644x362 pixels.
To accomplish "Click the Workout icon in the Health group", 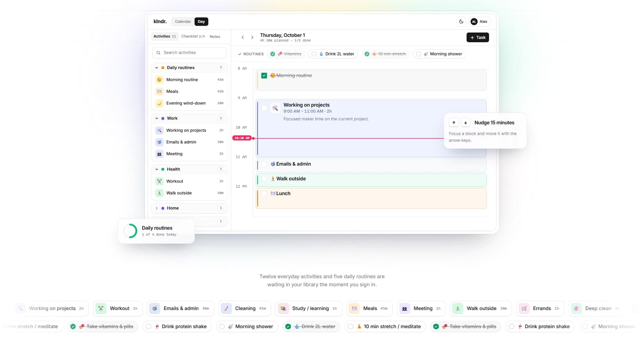I will pyautogui.click(x=159, y=181).
